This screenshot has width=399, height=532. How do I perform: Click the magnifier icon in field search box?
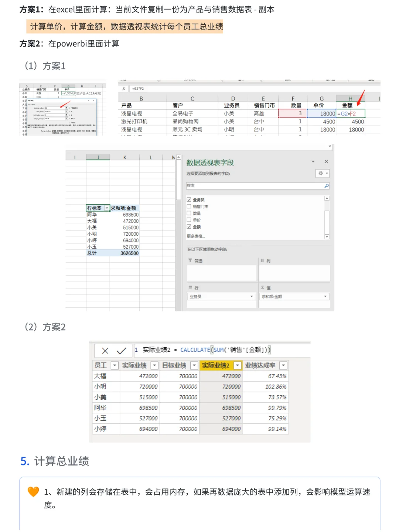pyautogui.click(x=327, y=186)
